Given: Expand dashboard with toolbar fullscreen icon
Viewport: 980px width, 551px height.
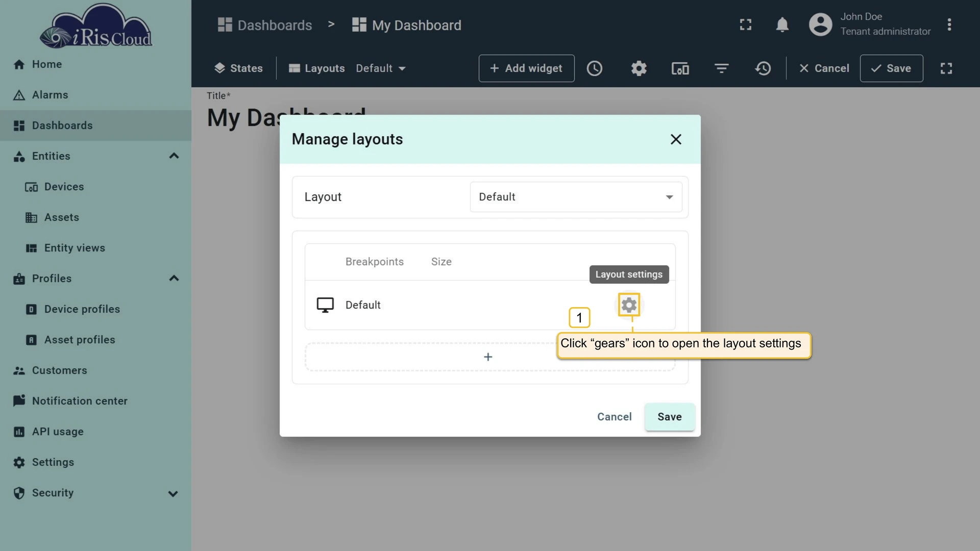Looking at the screenshot, I should (x=946, y=68).
